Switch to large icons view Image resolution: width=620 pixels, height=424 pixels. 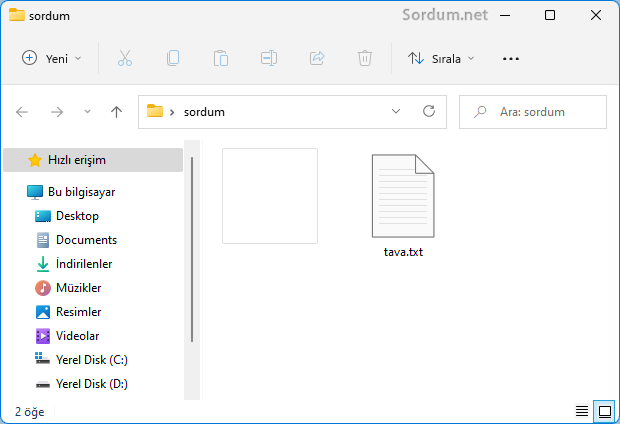click(603, 411)
